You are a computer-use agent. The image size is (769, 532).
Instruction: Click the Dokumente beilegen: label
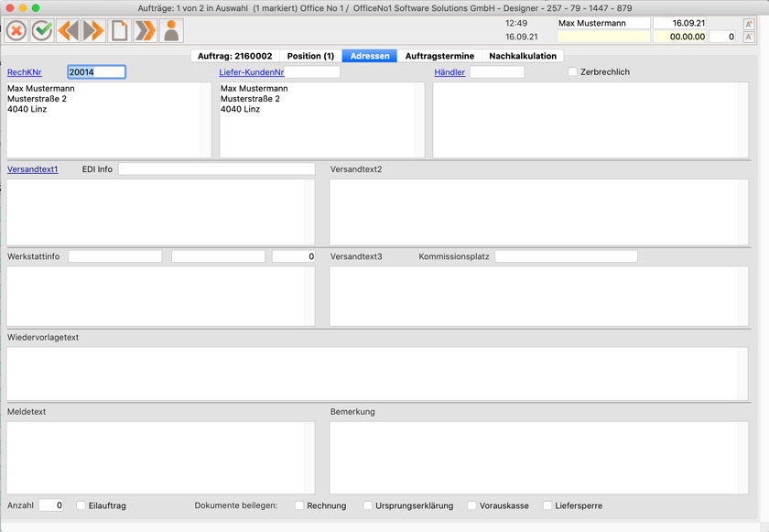pos(236,505)
